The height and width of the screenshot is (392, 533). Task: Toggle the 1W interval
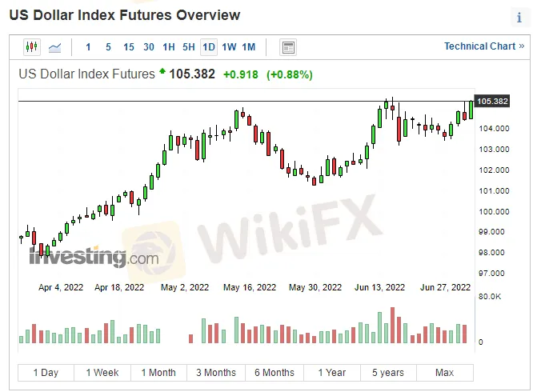tap(229, 47)
